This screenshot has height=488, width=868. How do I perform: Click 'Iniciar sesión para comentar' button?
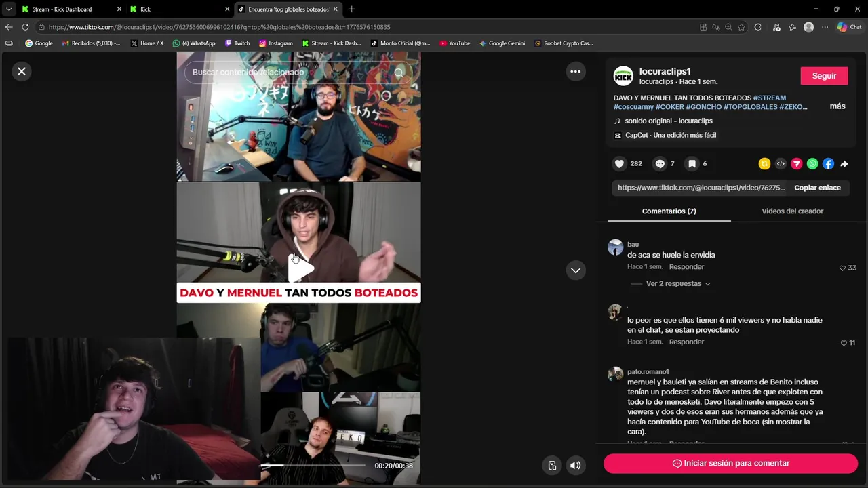pos(730,463)
